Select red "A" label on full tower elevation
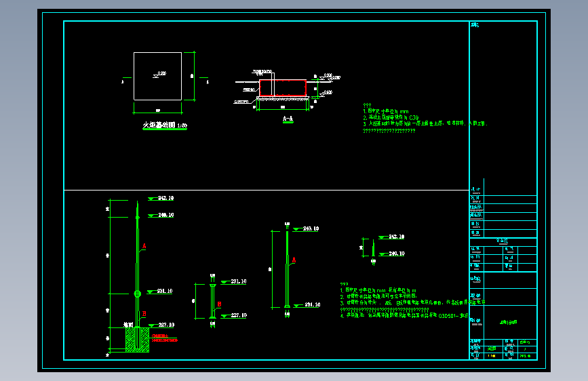588x381 pixels. coord(144,246)
